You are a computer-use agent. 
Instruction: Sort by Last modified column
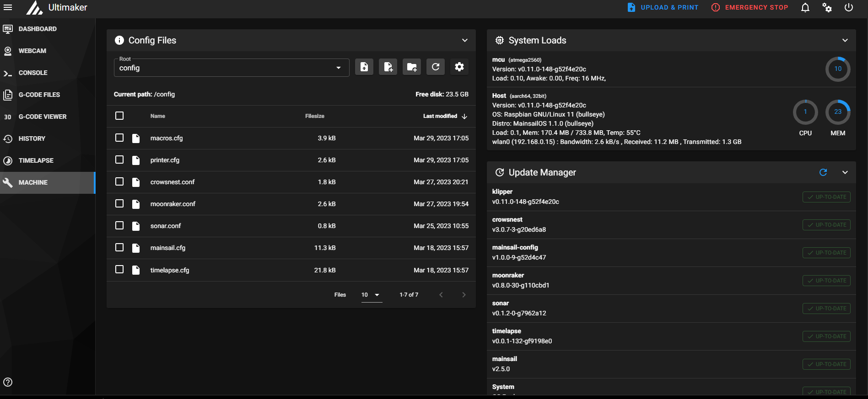click(445, 116)
